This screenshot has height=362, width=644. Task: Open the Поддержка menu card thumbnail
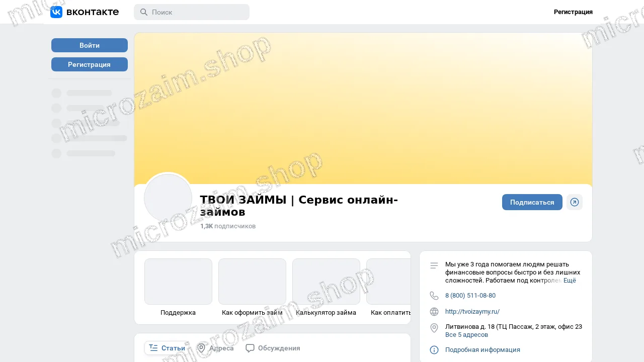click(x=178, y=282)
